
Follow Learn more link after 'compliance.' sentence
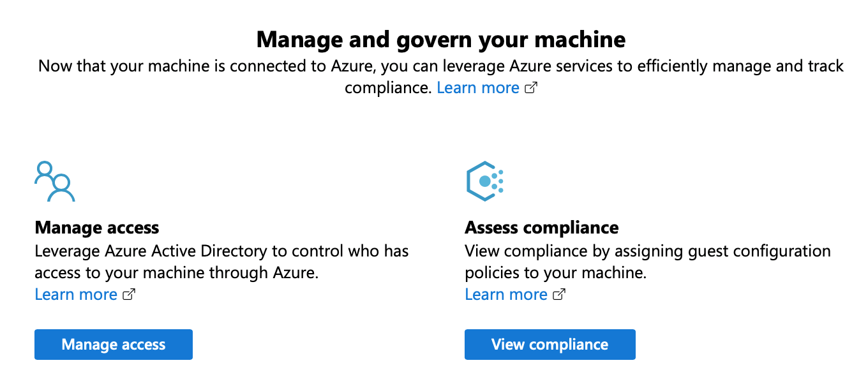[478, 87]
